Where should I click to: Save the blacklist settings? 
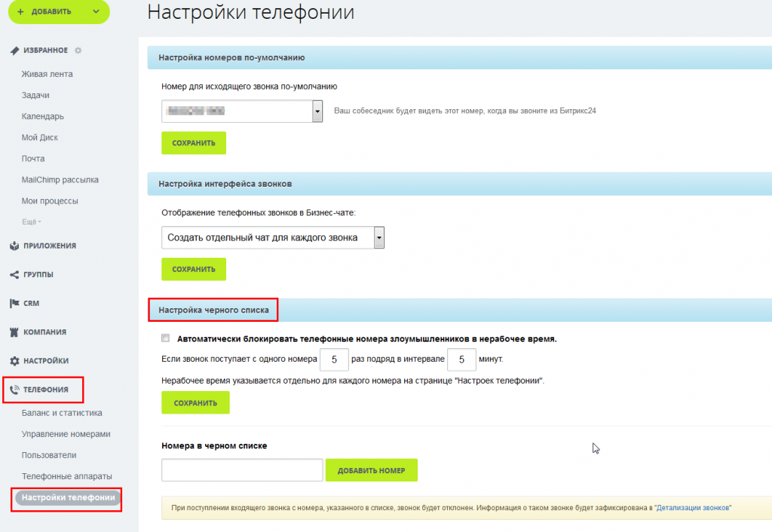click(195, 402)
